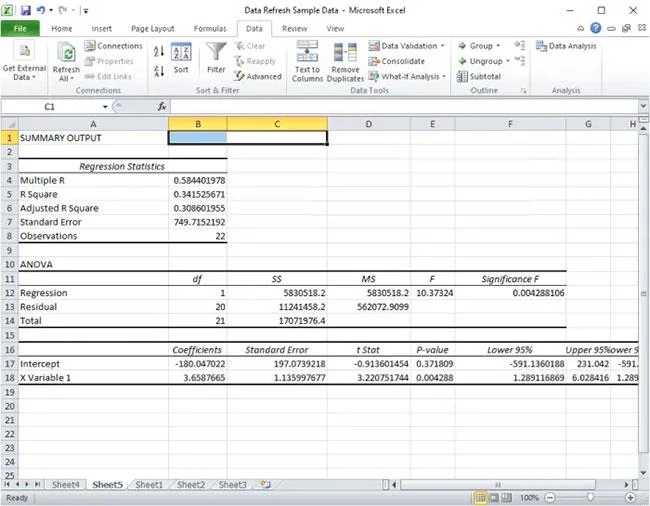This screenshot has height=506, width=650.
Task: Click the zoom slider handle
Action: tap(590, 497)
